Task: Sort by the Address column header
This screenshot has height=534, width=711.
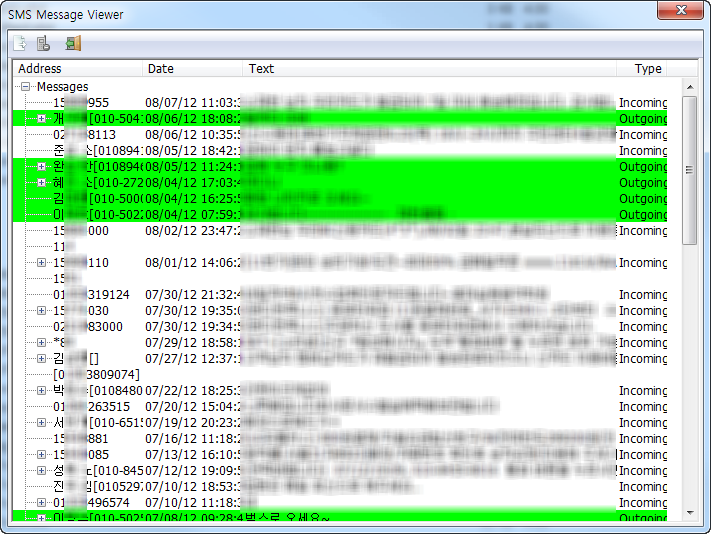Action: [x=78, y=68]
